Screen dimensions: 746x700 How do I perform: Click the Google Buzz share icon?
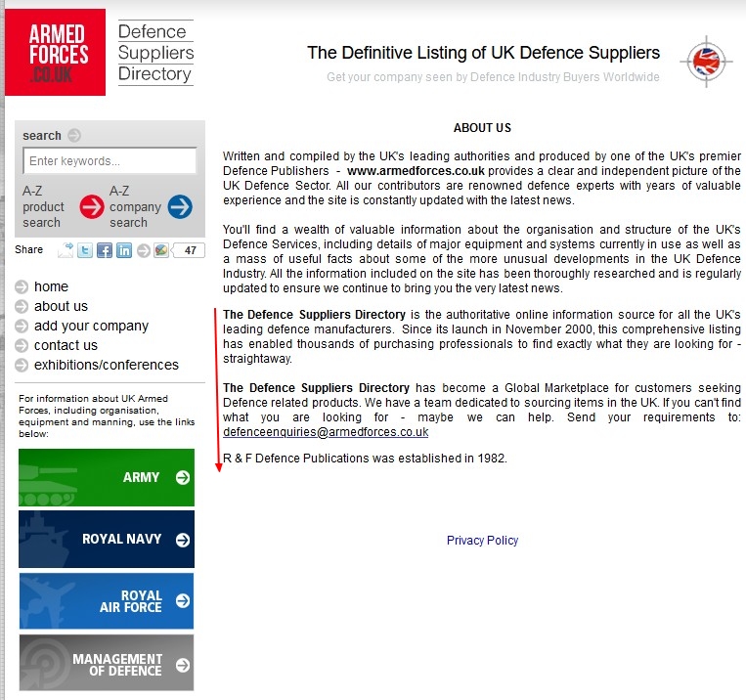pos(160,250)
